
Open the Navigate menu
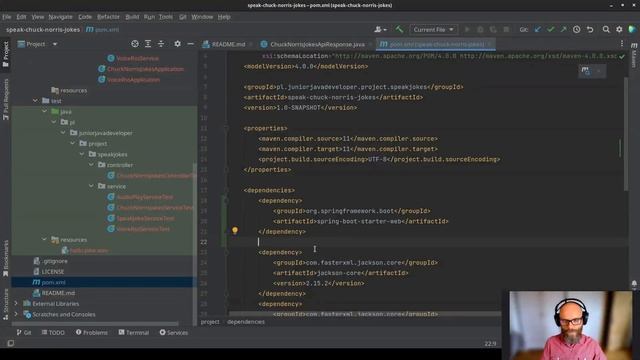(60, 17)
